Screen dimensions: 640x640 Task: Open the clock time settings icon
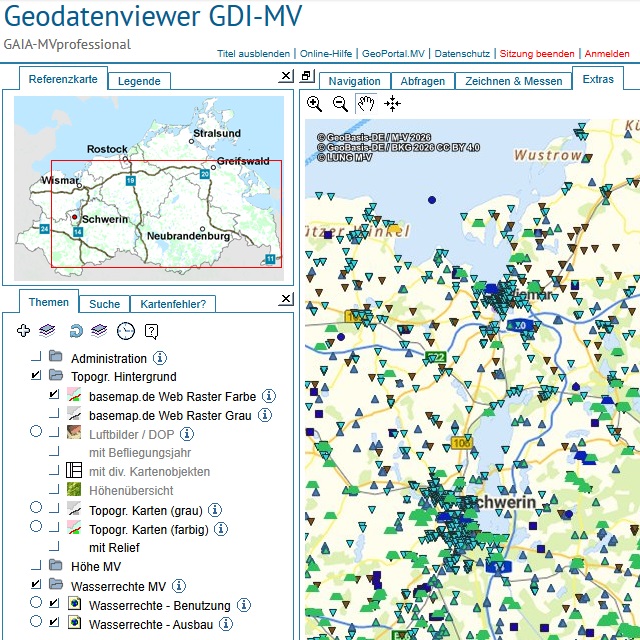pyautogui.click(x=126, y=331)
